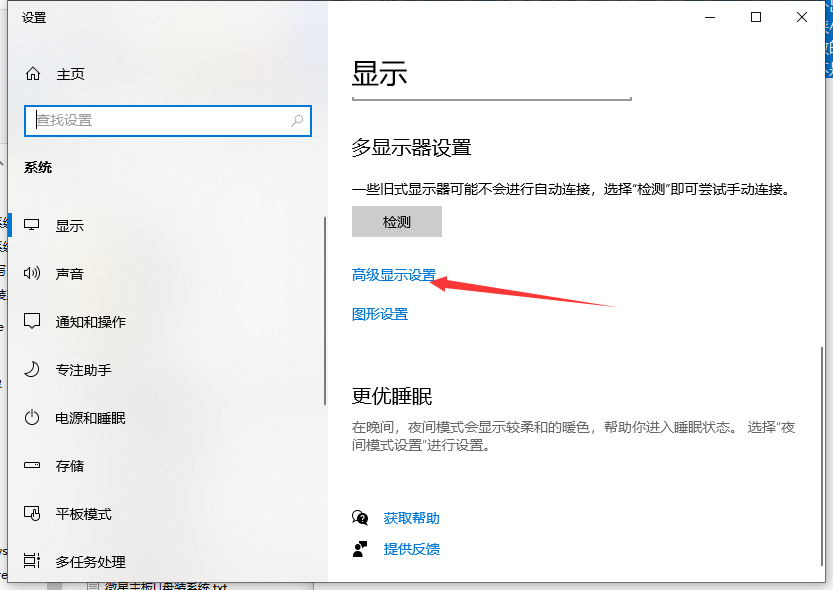833x590 pixels.
Task: Click the 获取帮助 chat bubble icon
Action: coord(360,518)
